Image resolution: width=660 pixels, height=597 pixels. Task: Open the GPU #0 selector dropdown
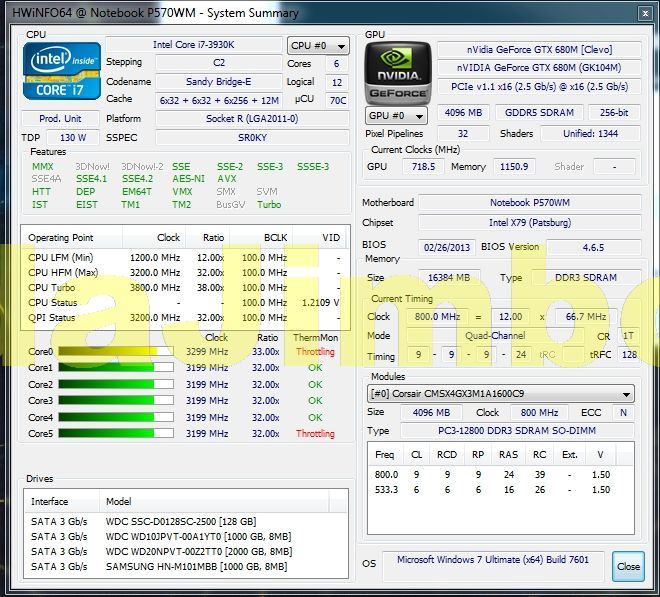(396, 115)
